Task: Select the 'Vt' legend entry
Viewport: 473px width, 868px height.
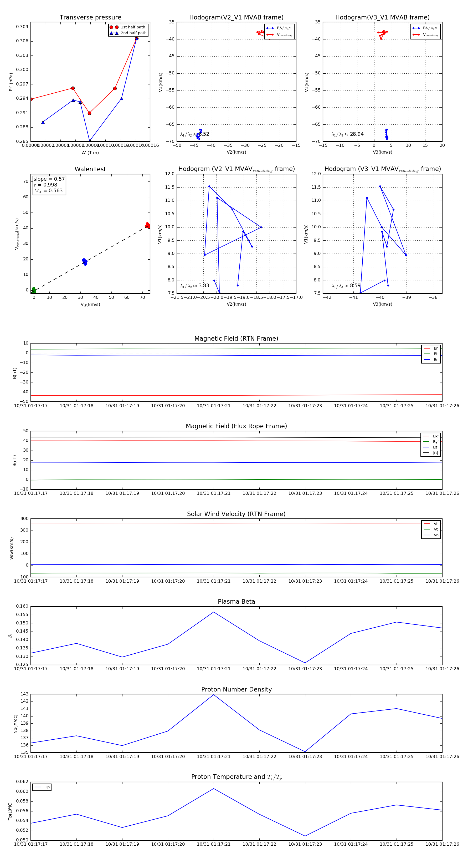Action: 431,529
